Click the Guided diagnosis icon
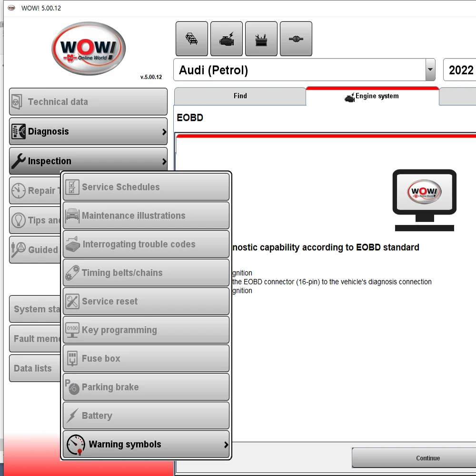Screen dimensions: 476x476 pos(18,249)
